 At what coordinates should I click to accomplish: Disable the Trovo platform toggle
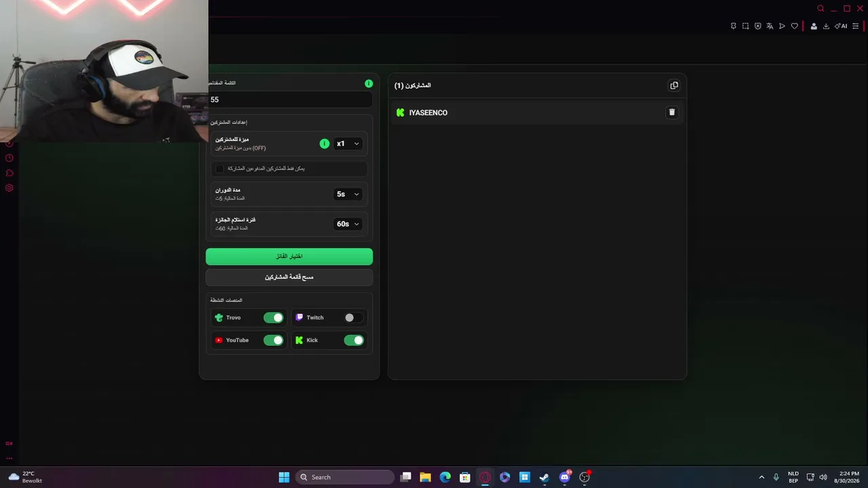point(273,318)
